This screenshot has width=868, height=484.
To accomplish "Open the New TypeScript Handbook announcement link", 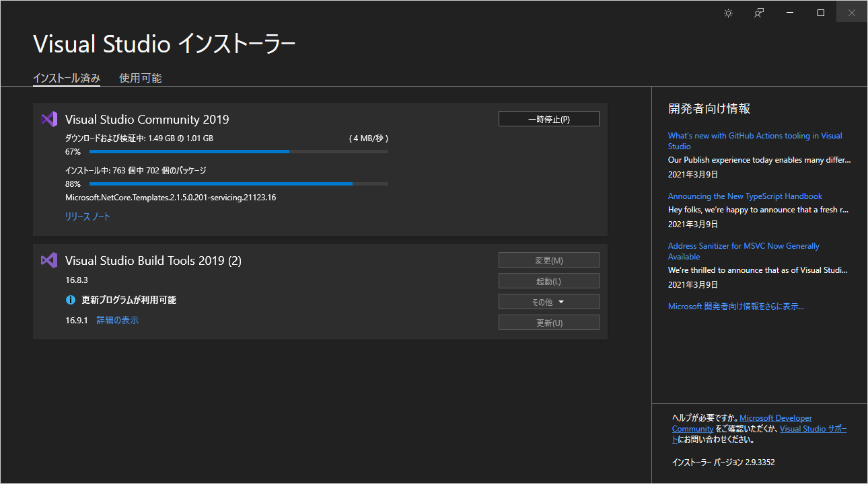I will coord(745,196).
